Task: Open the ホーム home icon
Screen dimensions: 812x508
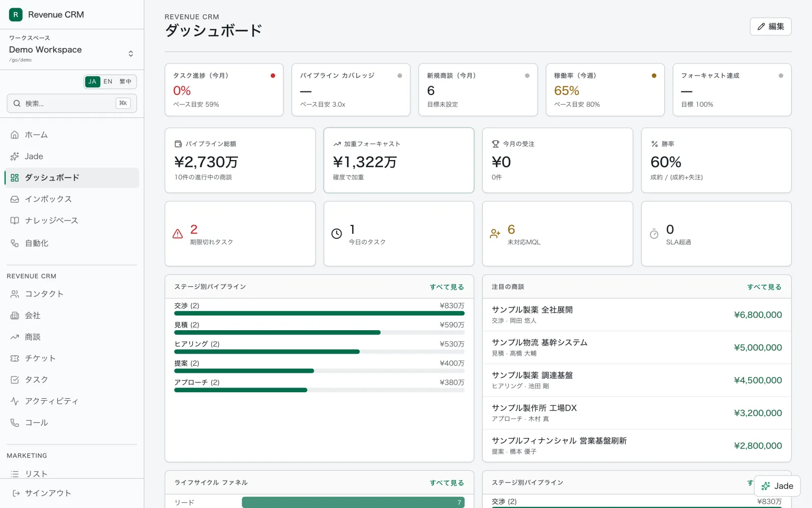Action: point(15,135)
